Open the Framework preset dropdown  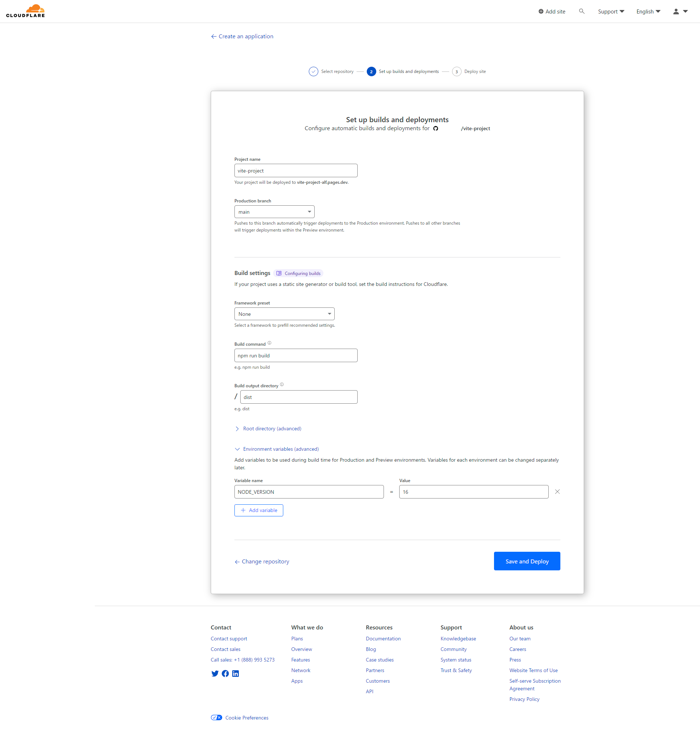[284, 314]
